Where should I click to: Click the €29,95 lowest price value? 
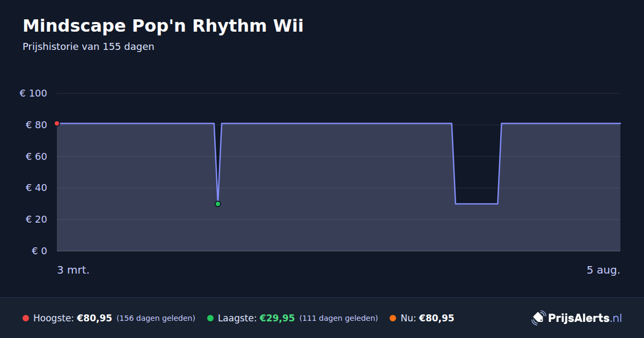[x=277, y=318]
